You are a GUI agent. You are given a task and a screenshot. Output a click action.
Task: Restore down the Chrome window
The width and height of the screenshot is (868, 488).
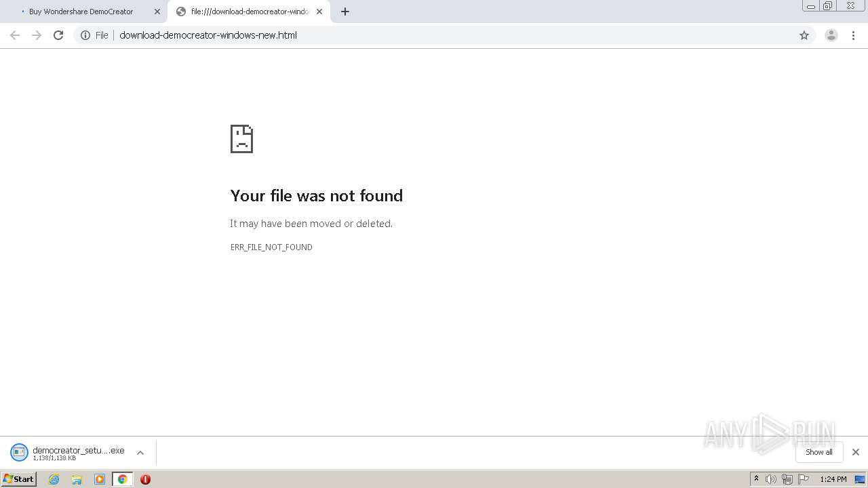click(x=828, y=6)
